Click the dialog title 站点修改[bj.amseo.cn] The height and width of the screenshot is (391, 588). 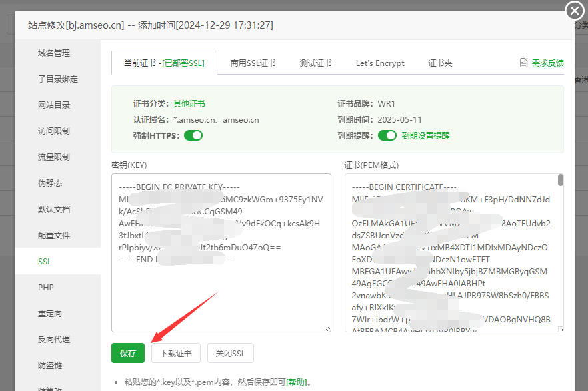tap(76, 25)
